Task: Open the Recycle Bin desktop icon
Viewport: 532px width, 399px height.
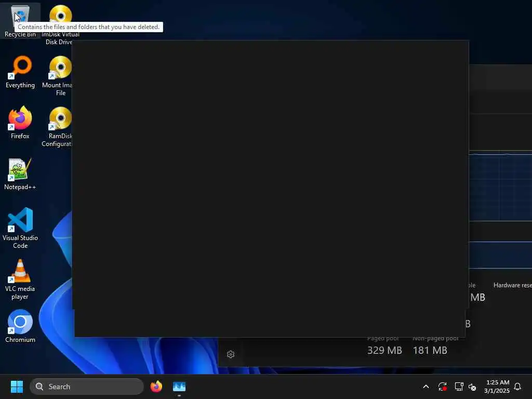Action: click(x=20, y=20)
